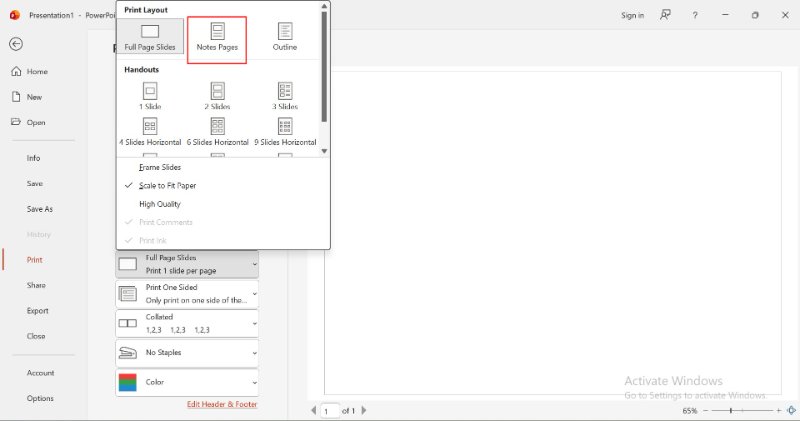Click the 65% zoom level
800x421 pixels.
[690, 411]
